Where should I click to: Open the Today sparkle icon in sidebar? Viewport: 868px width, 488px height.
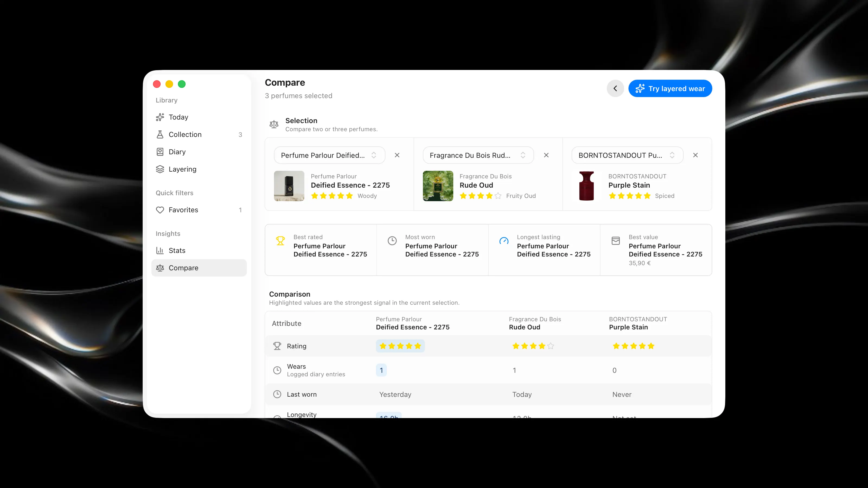tap(160, 117)
